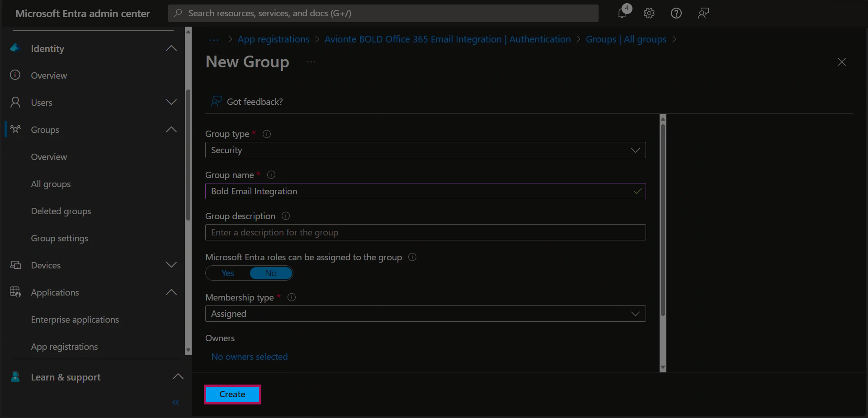Screen dimensions: 868x418
Task: Click the search magnifier icon
Action: 178,13
